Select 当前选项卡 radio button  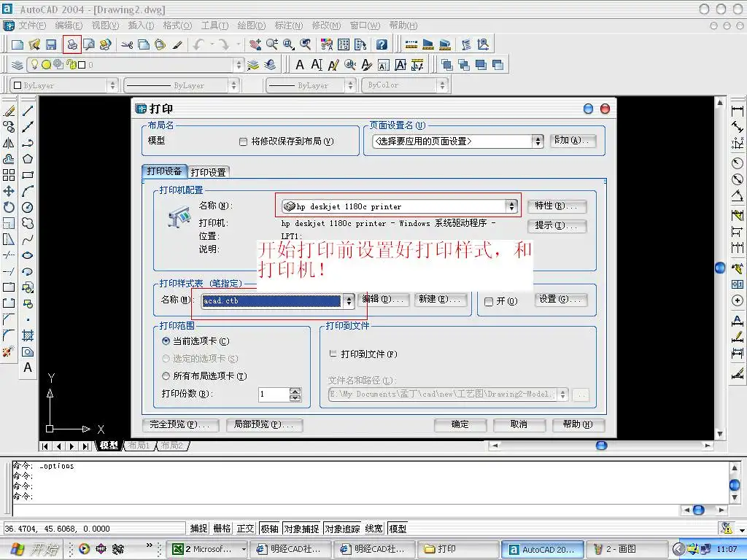[x=166, y=341]
